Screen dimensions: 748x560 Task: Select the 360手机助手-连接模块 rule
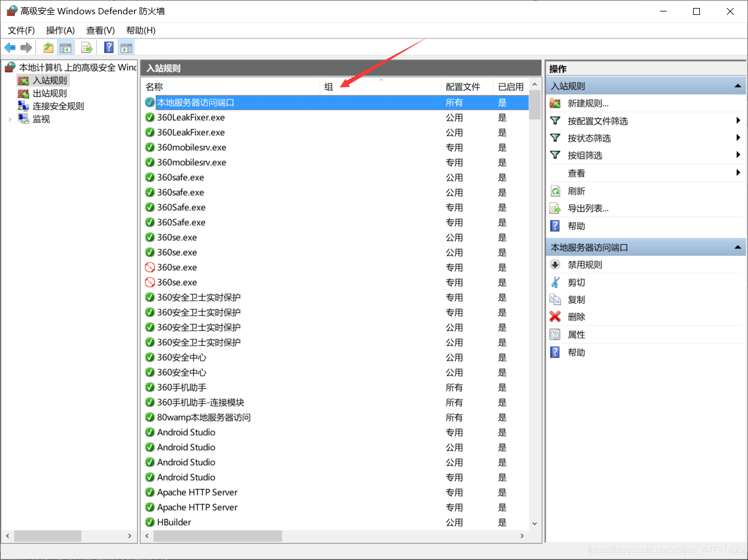click(x=335, y=402)
